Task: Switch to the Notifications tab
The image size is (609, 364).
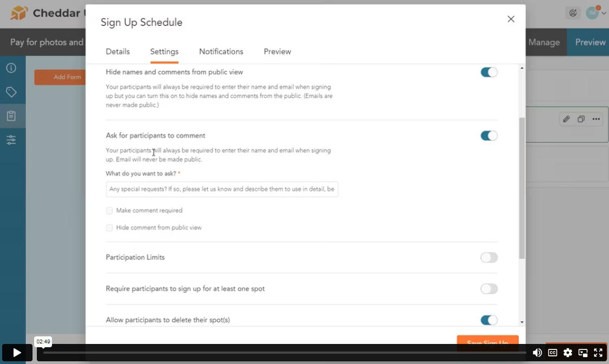Action: [x=221, y=51]
